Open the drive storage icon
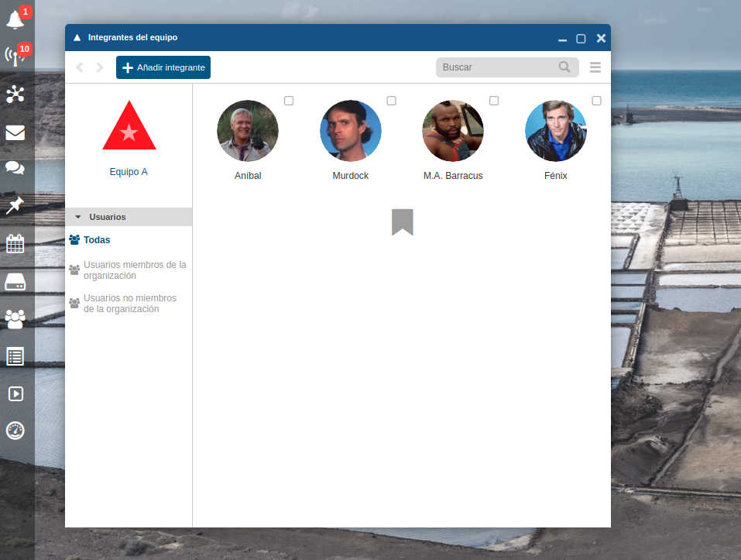741x560 pixels. click(15, 282)
